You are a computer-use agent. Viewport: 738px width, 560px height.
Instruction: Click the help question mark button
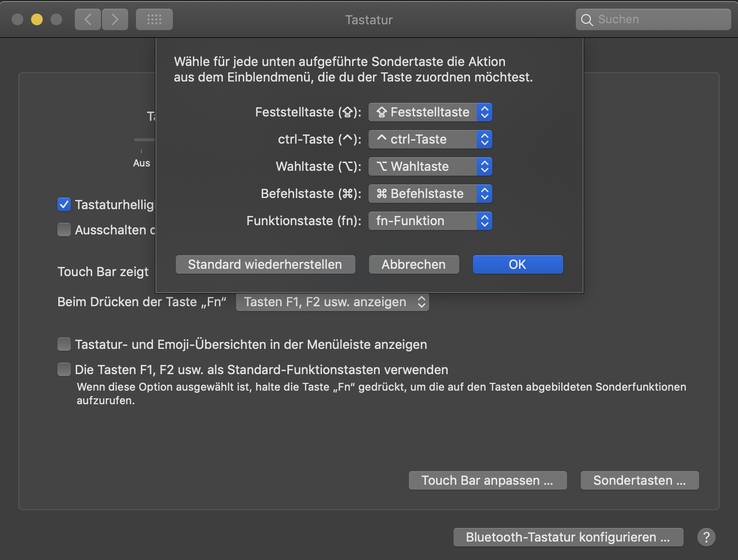pyautogui.click(x=706, y=537)
